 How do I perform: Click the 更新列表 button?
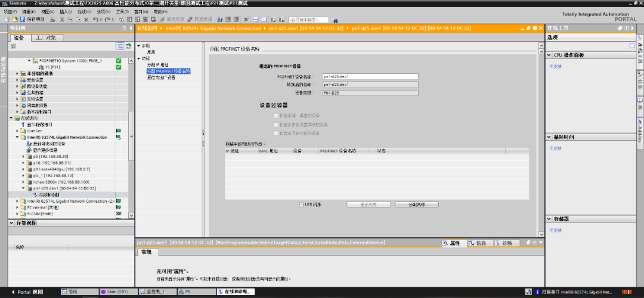(x=369, y=204)
